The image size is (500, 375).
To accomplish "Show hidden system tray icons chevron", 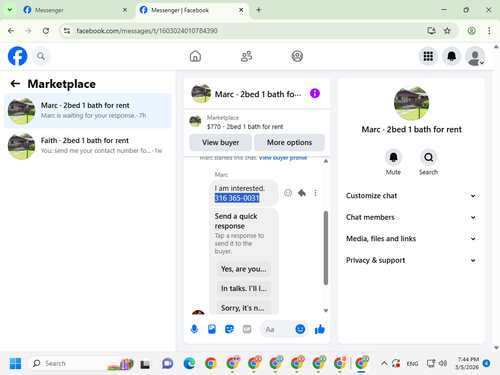I will coord(384,363).
